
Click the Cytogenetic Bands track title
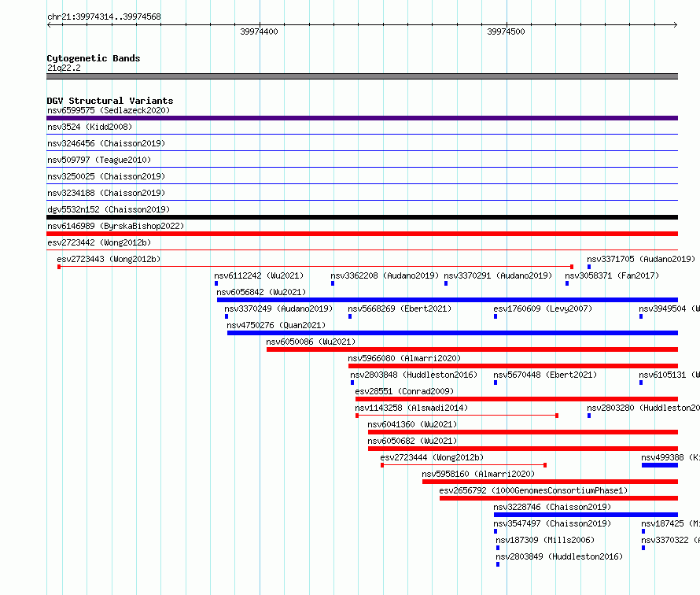pos(94,58)
